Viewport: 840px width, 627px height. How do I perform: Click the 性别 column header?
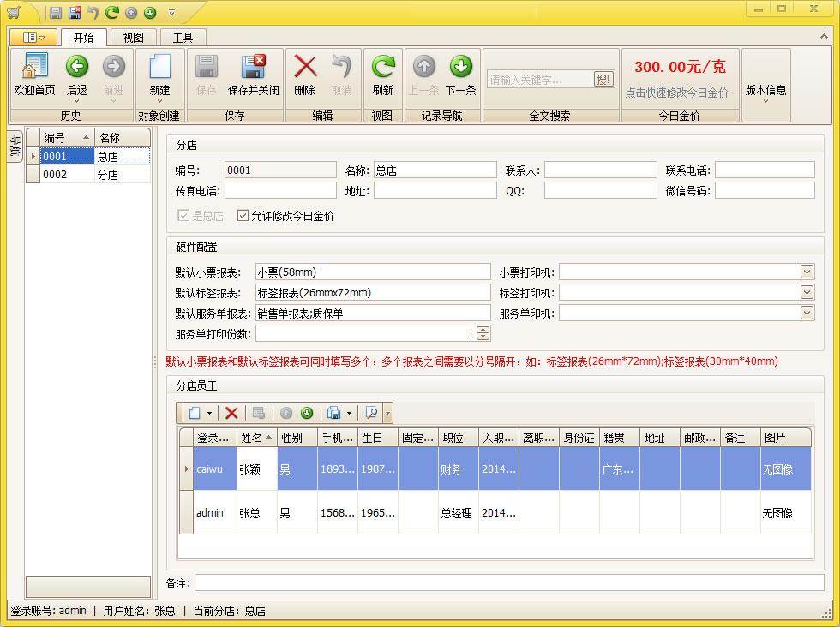[297, 438]
